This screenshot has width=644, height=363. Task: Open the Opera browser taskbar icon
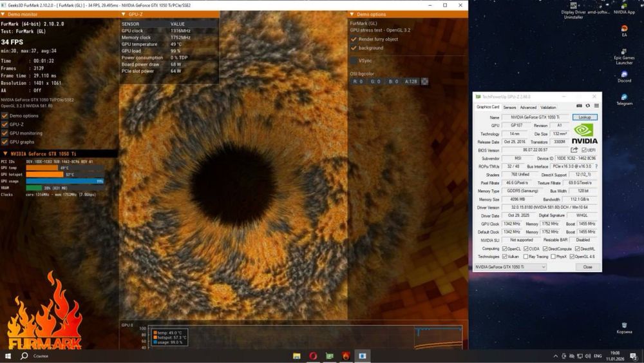coord(313,356)
